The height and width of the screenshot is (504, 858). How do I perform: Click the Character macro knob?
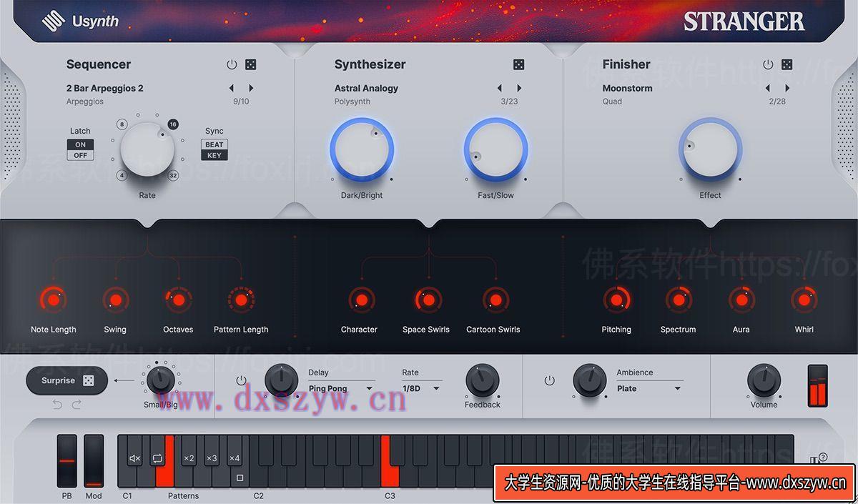click(x=361, y=300)
